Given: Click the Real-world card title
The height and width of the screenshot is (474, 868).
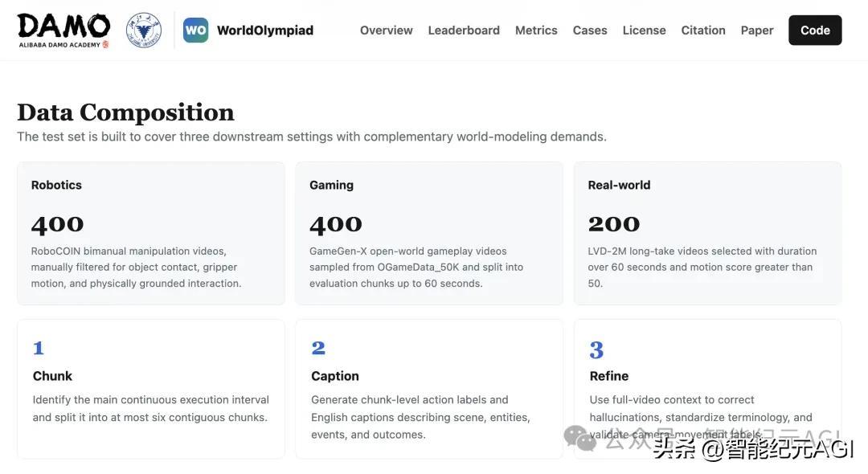Looking at the screenshot, I should 620,186.
